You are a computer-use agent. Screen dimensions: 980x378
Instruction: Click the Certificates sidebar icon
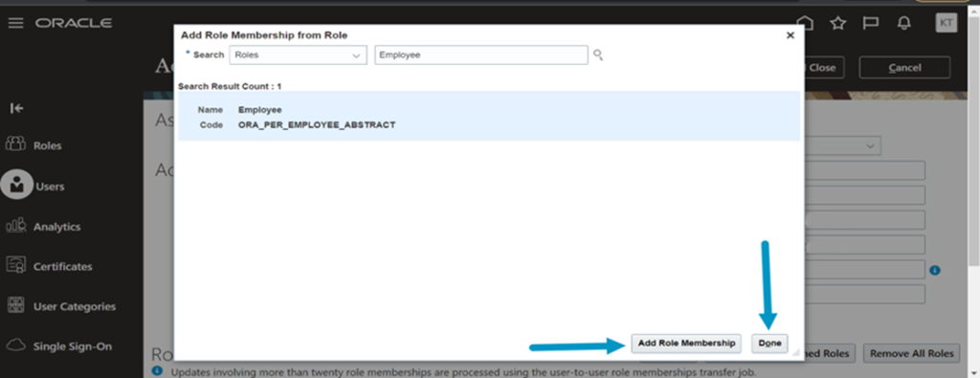pos(15,265)
